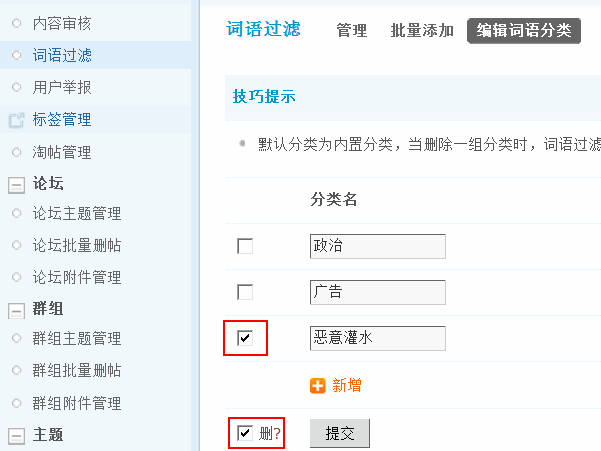Collapse the 主题 sidebar section
Screen dimensions: 601x451
16,435
